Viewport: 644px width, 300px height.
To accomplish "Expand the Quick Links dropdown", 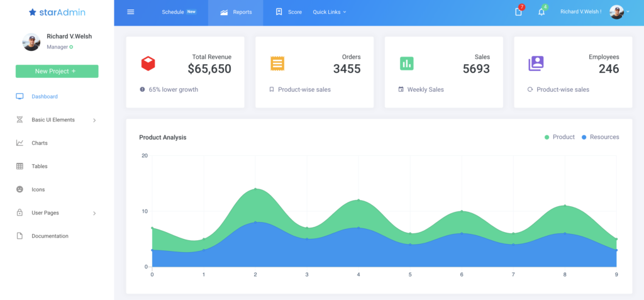I will click(330, 12).
